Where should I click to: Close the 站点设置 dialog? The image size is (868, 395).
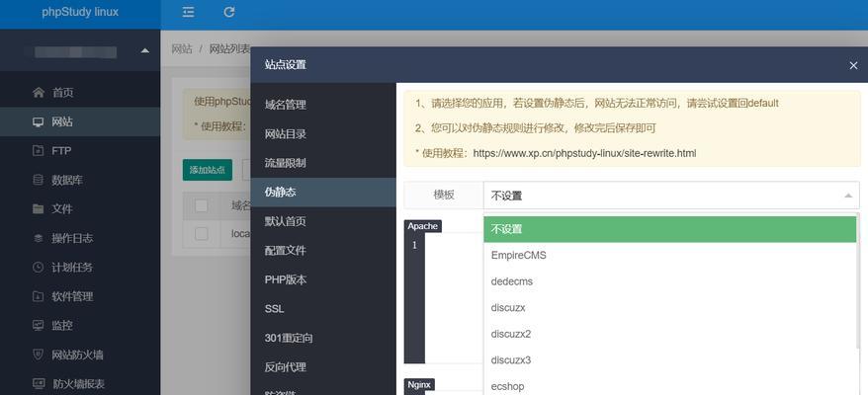[x=853, y=65]
